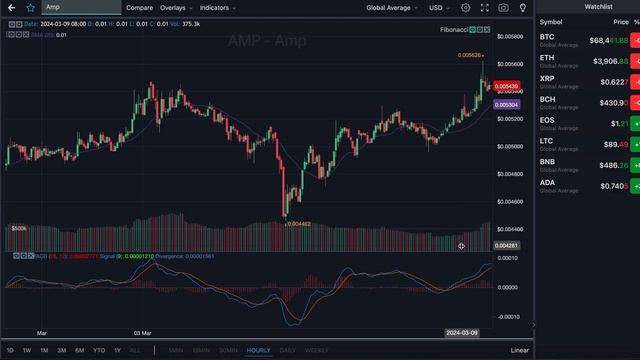This screenshot has width=640, height=360.
Task: Open BNB row in Watchlist
Action: [589, 165]
